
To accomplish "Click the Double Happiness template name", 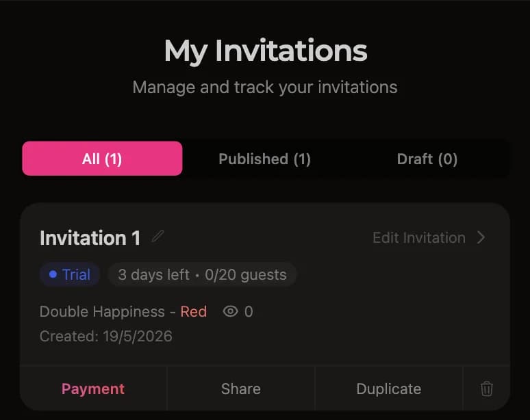I will tap(102, 312).
